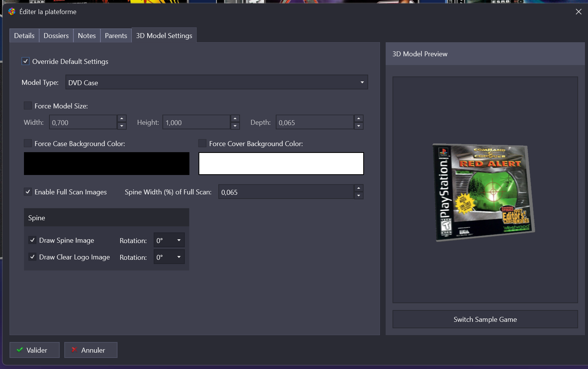Click the Height value field
588x369 pixels.
(x=196, y=122)
